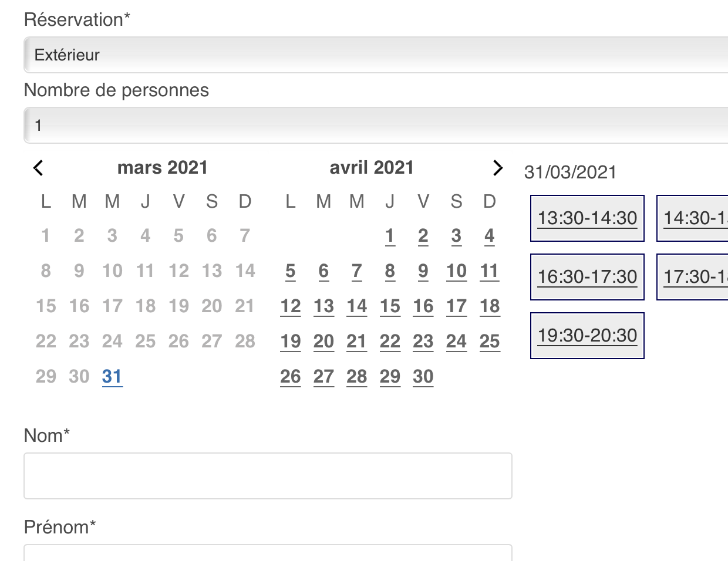The width and height of the screenshot is (728, 561).
Task: Choose the 16:30-17:30 time slot
Action: [x=587, y=277]
